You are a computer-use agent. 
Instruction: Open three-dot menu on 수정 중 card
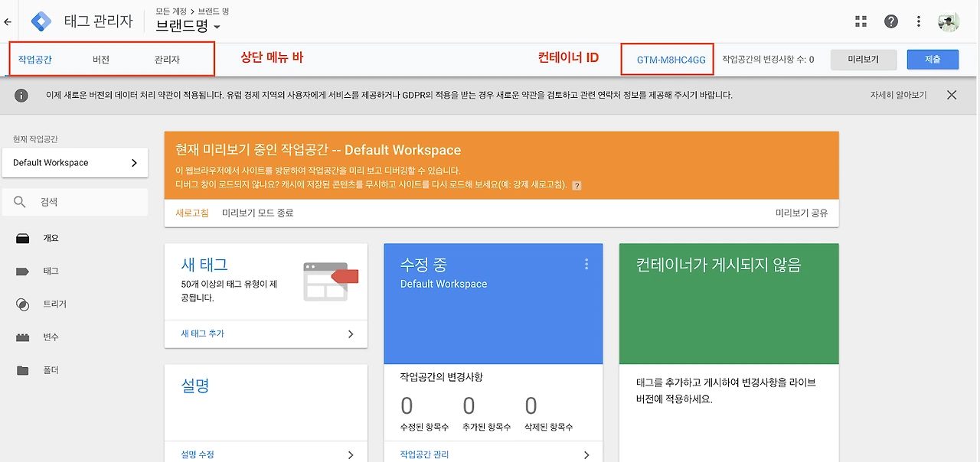click(x=586, y=264)
